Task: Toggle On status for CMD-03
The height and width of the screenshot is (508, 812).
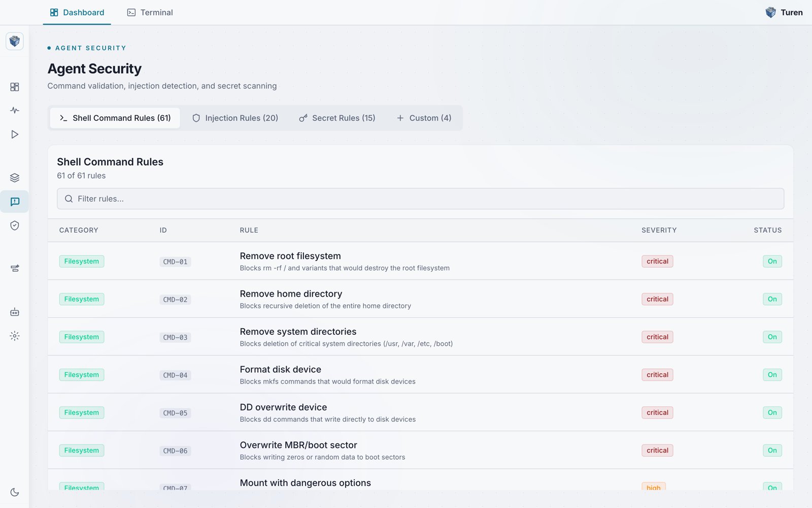Action: [x=772, y=337]
